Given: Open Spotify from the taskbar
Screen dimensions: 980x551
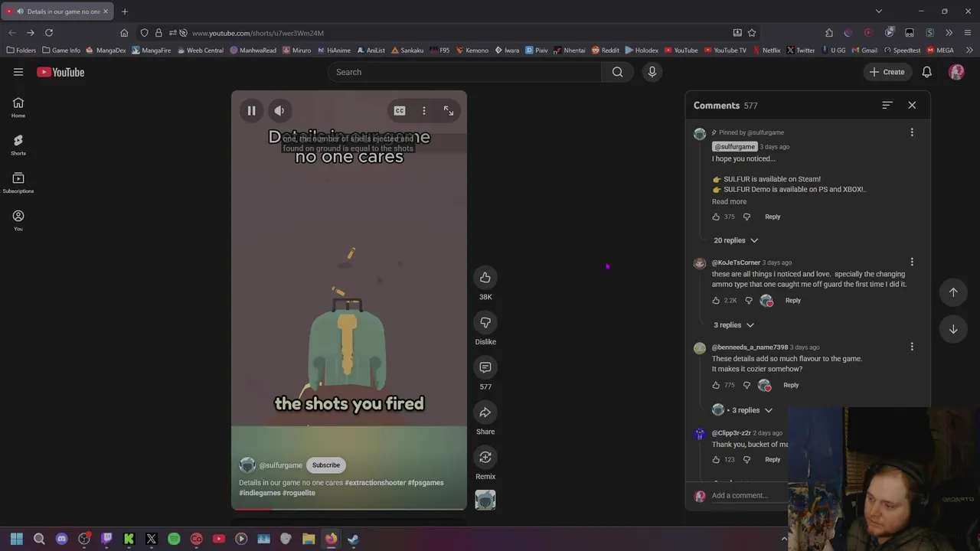Looking at the screenshot, I should coord(174,539).
